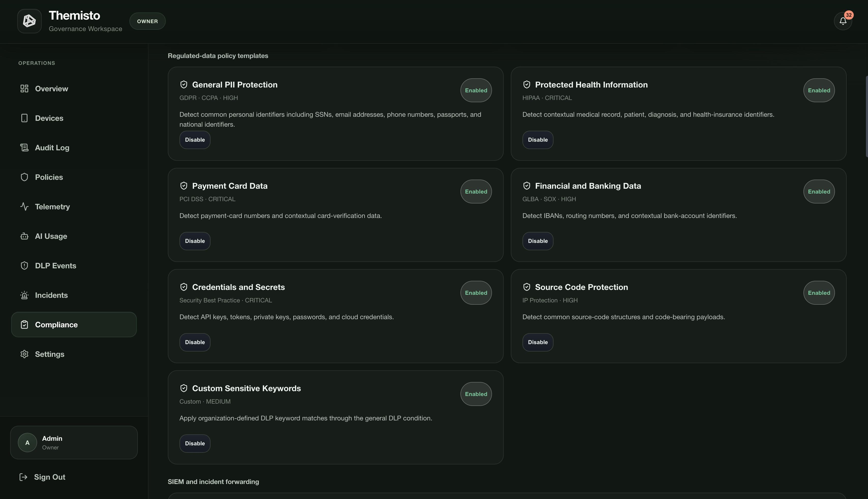
Task: Click shield icon beside Payment Card Data
Action: pyautogui.click(x=184, y=186)
